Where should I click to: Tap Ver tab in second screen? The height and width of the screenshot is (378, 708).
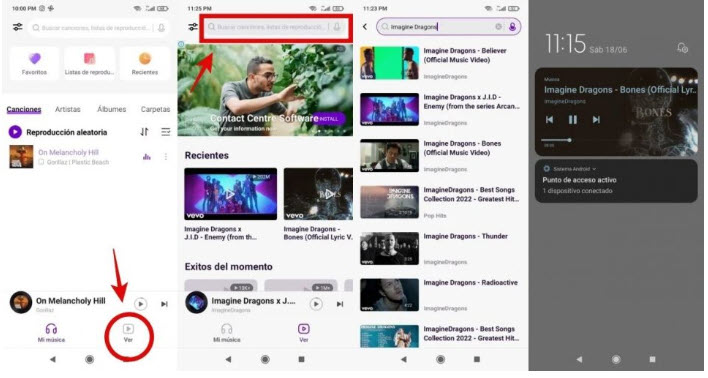pos(304,333)
